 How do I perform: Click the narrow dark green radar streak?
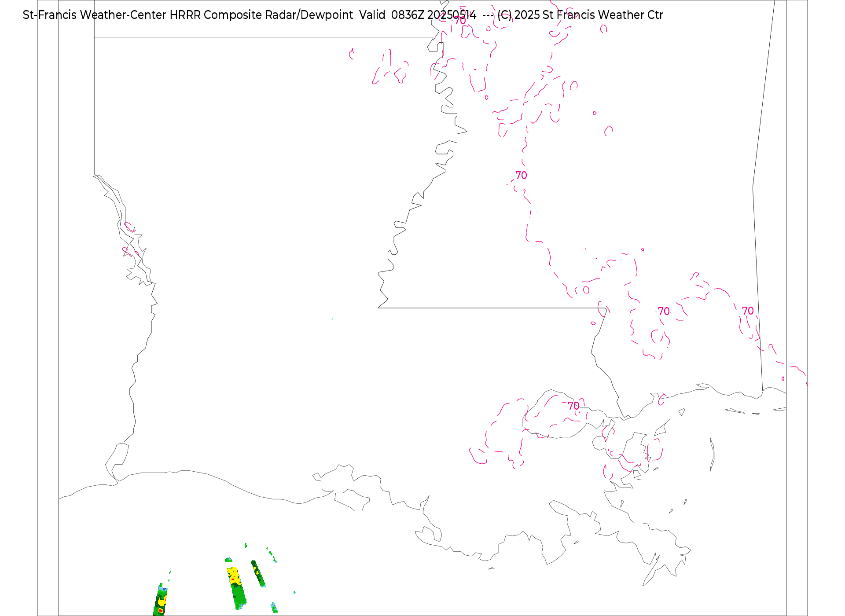258,573
